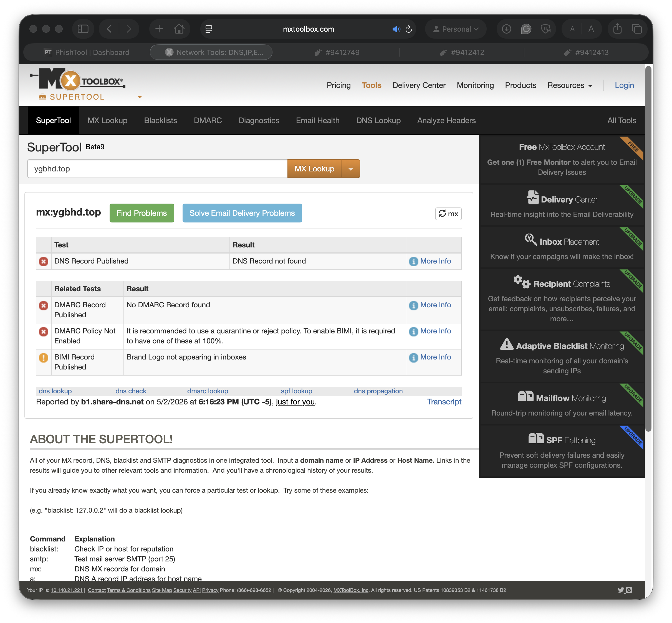Image resolution: width=672 pixels, height=623 pixels.
Task: Show downloads in Safari toolbar
Action: click(x=506, y=29)
